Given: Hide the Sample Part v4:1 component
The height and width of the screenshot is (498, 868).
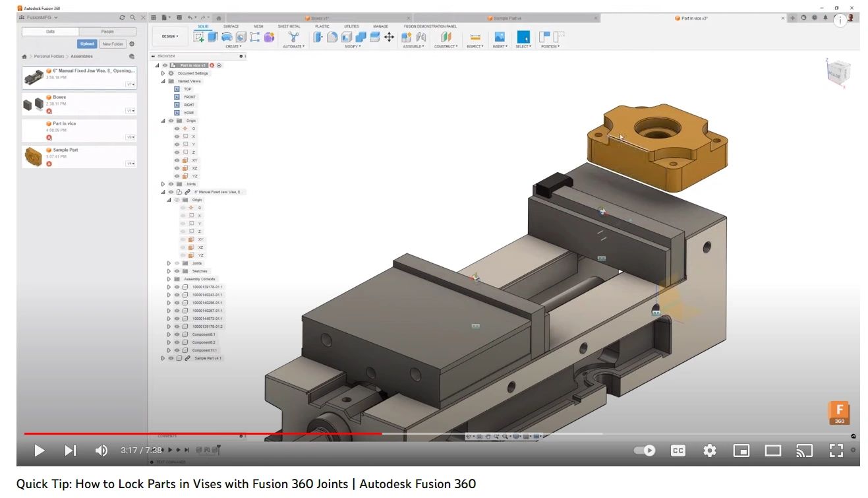Looking at the screenshot, I should pyautogui.click(x=171, y=358).
